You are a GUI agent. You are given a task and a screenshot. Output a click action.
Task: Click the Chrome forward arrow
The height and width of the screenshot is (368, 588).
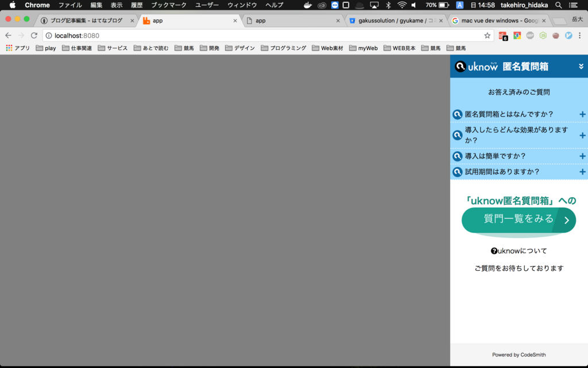tap(21, 35)
